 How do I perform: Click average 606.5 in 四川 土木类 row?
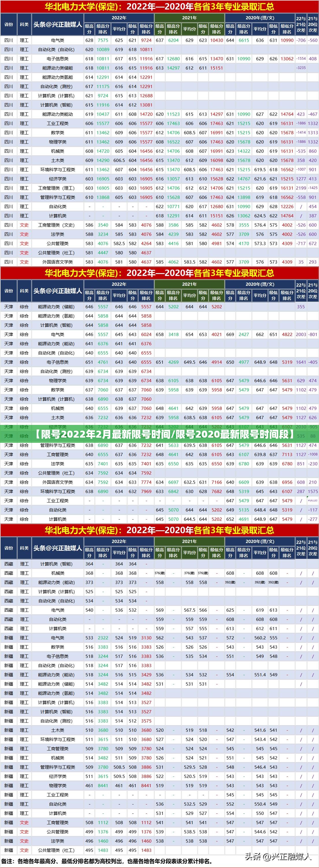[x=119, y=160]
